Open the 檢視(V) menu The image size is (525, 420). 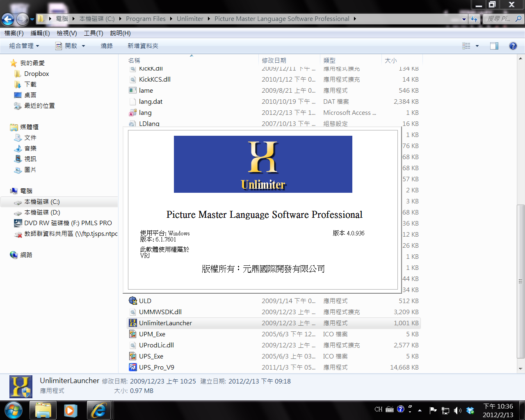(67, 33)
